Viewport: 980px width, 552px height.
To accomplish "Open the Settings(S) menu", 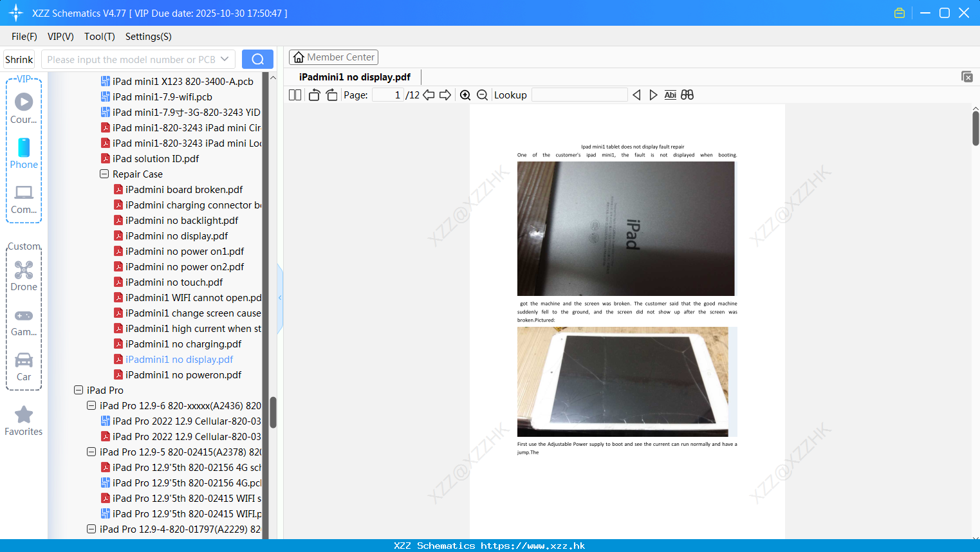I will point(149,37).
